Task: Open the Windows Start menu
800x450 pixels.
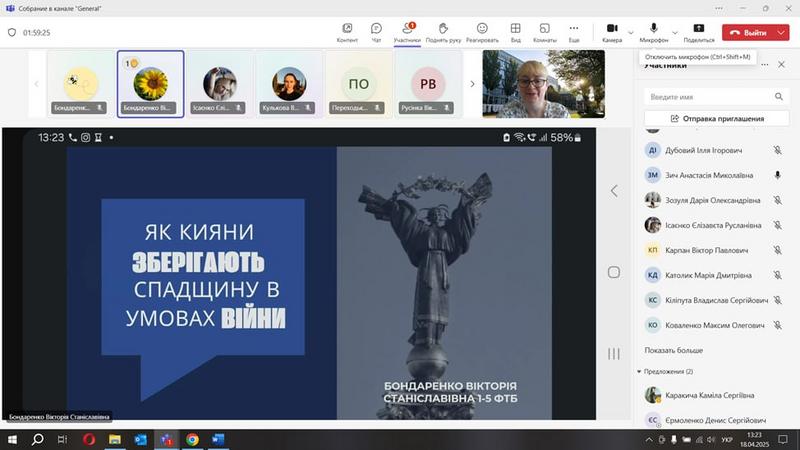Action: (x=12, y=439)
